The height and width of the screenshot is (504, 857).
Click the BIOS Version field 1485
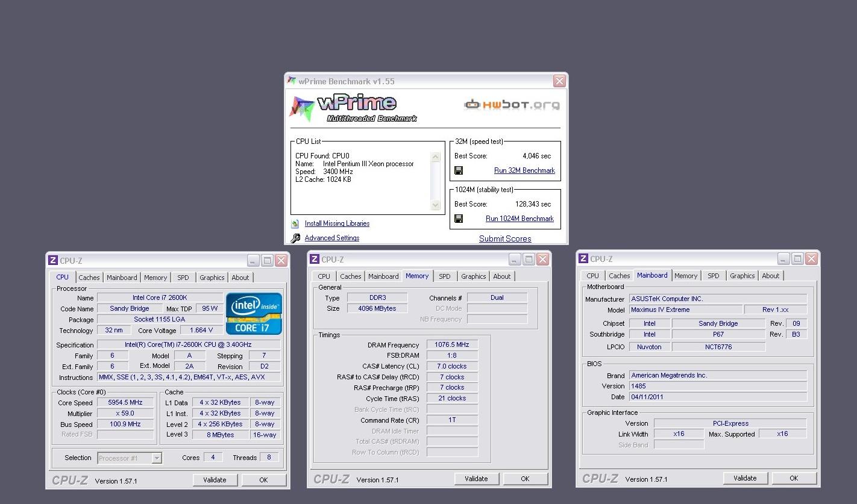[718, 386]
